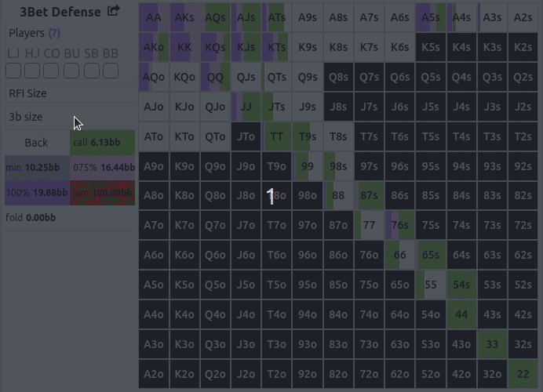
Task: Enable the BB player checkbox
Action: pos(111,71)
